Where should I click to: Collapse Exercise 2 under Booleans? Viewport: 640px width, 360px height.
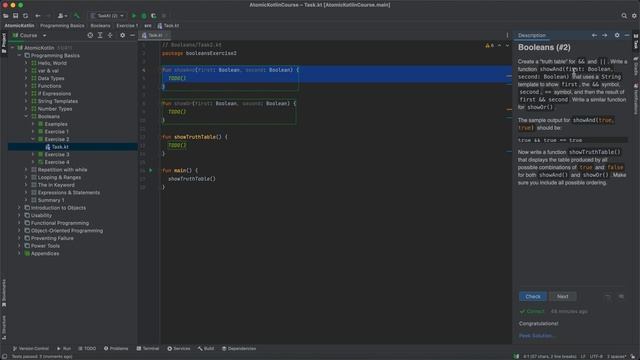[33, 139]
